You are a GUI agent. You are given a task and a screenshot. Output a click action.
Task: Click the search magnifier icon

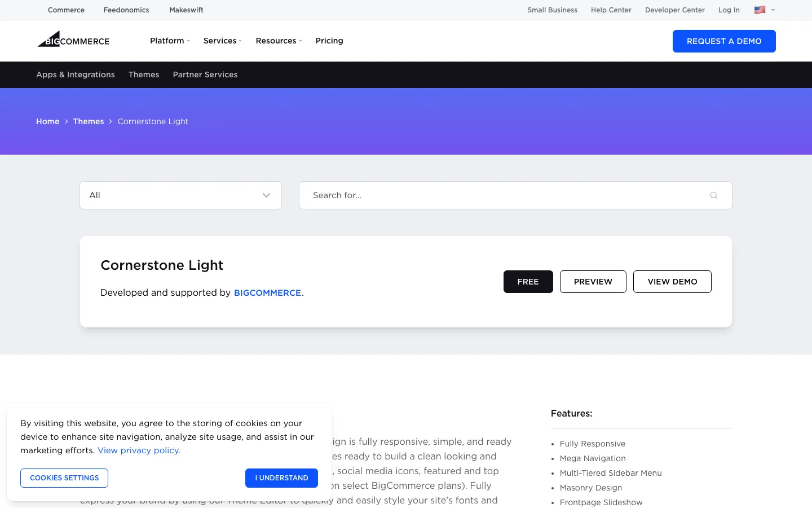click(714, 195)
